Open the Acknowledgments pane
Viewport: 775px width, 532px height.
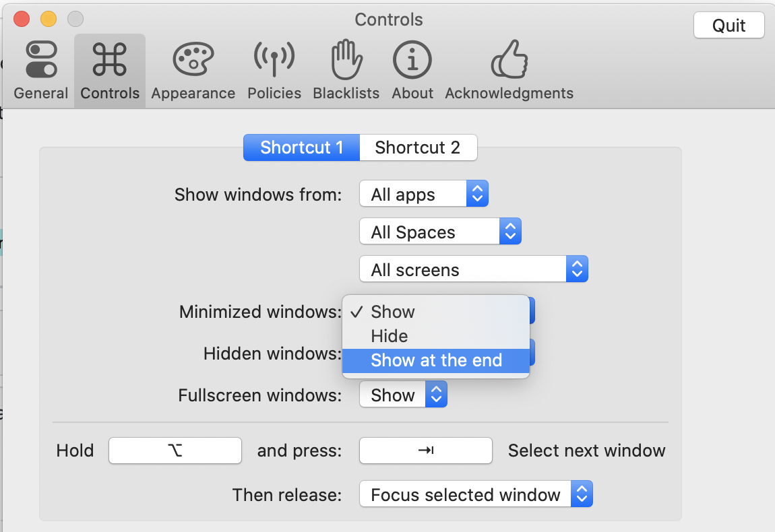coord(509,67)
